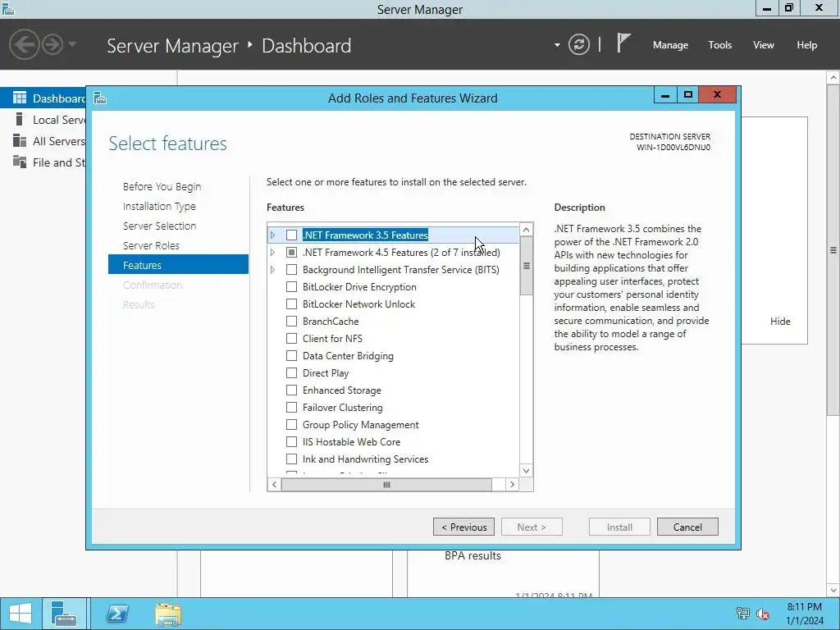The height and width of the screenshot is (630, 840).
Task: Check .NET Framework 3.5 Features checkbox
Action: point(291,235)
